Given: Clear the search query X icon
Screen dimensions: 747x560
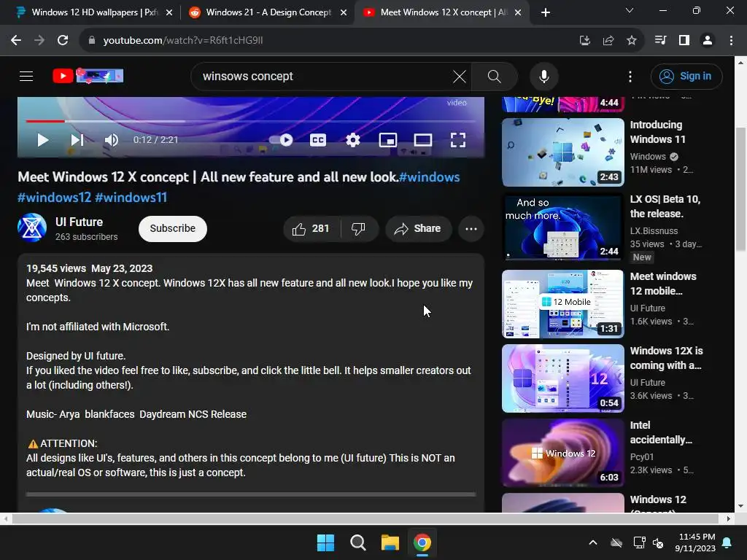Looking at the screenshot, I should coord(460,76).
